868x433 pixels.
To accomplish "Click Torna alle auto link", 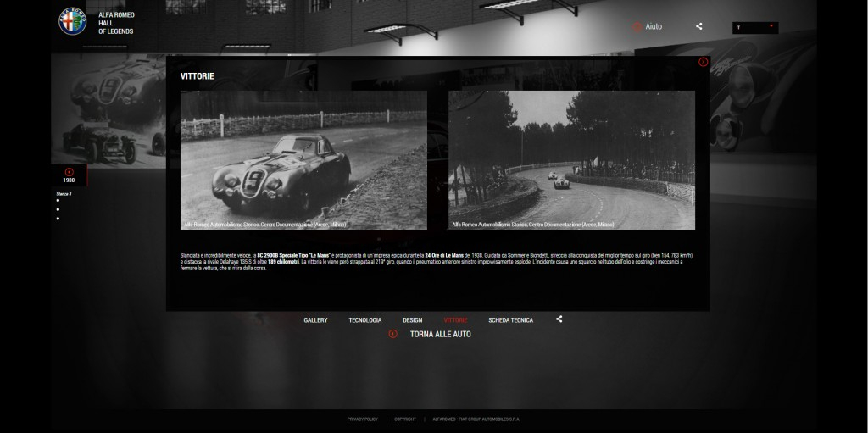I will [x=440, y=334].
